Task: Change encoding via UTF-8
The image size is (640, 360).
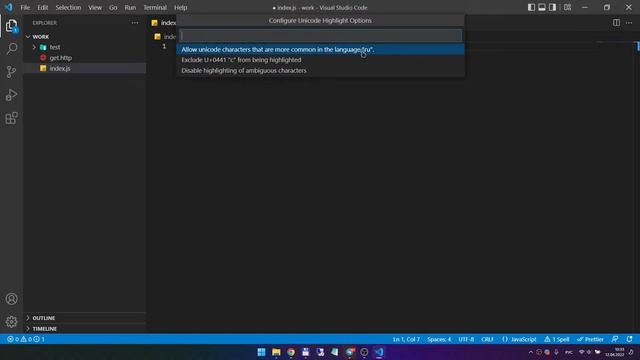Action: pyautogui.click(x=466, y=339)
